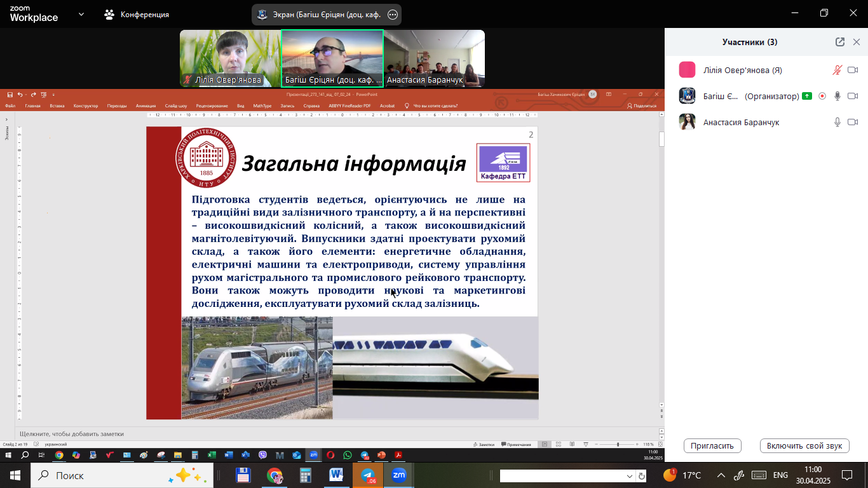Toggle the camera icon in Лілія Овер'янова's row
The image size is (868, 488).
tap(853, 70)
